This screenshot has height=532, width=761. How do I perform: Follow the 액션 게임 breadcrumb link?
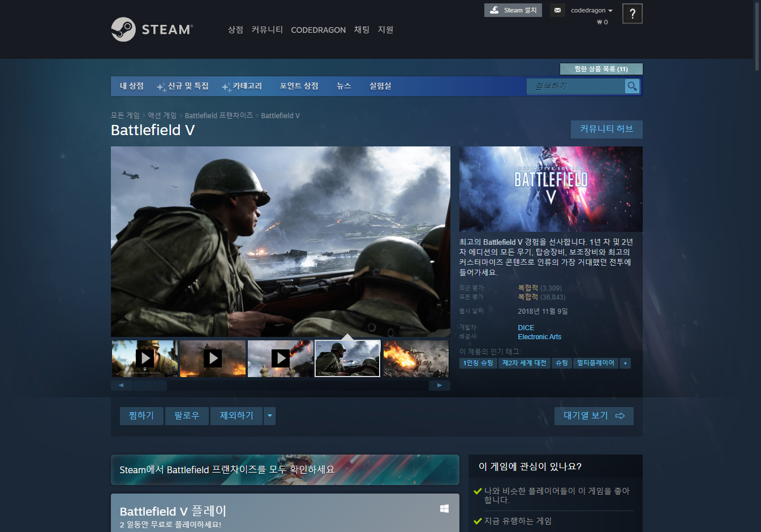(x=162, y=115)
